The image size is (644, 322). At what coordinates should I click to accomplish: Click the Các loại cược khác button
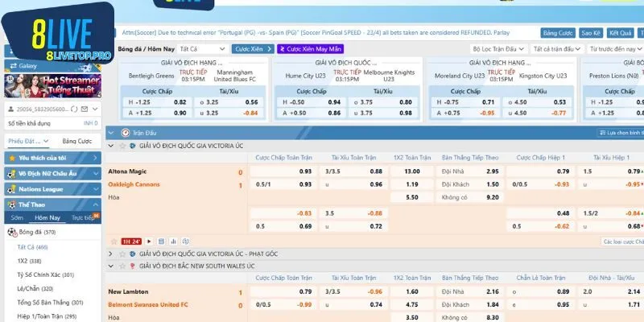622,242
